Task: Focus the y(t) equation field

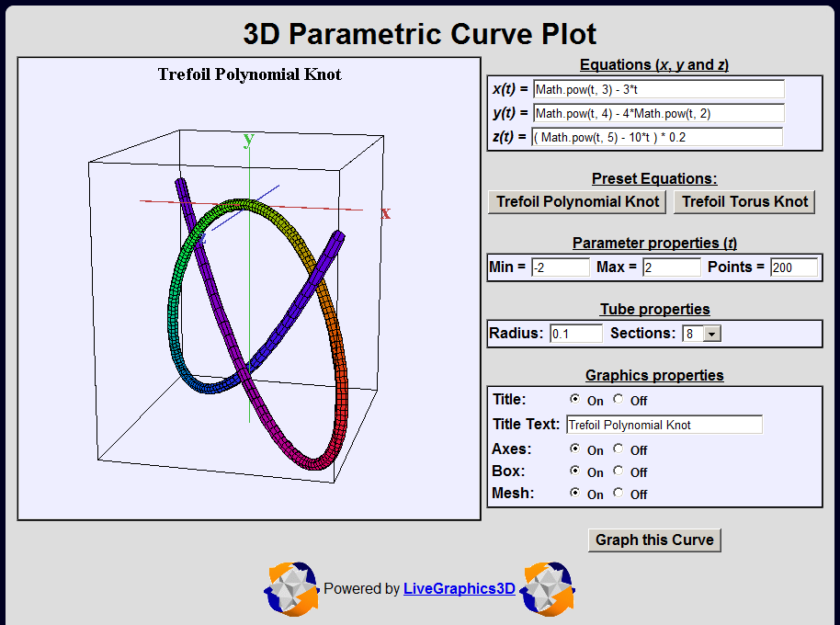Action: pyautogui.click(x=658, y=113)
